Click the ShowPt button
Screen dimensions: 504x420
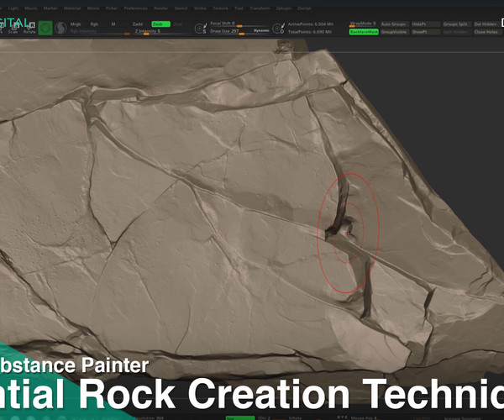pyautogui.click(x=426, y=32)
